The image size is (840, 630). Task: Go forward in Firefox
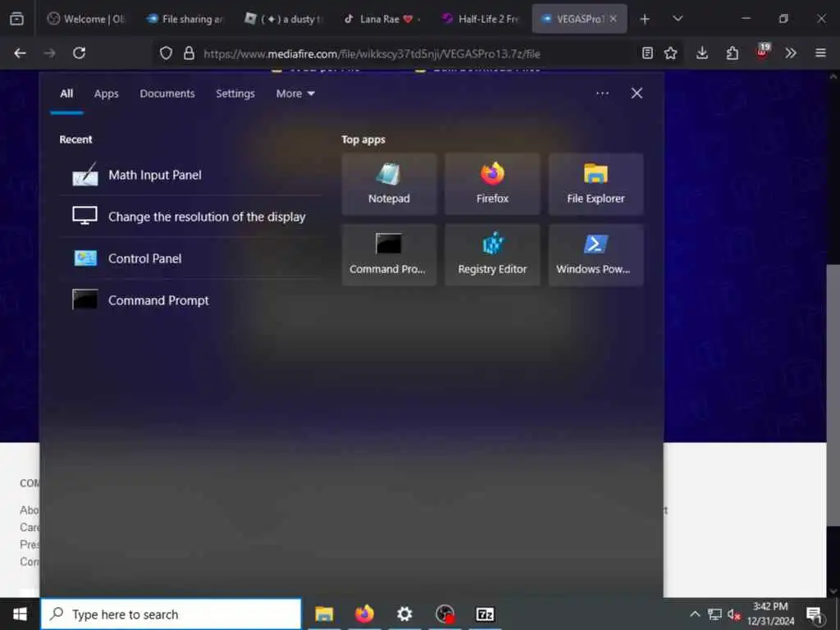click(49, 53)
